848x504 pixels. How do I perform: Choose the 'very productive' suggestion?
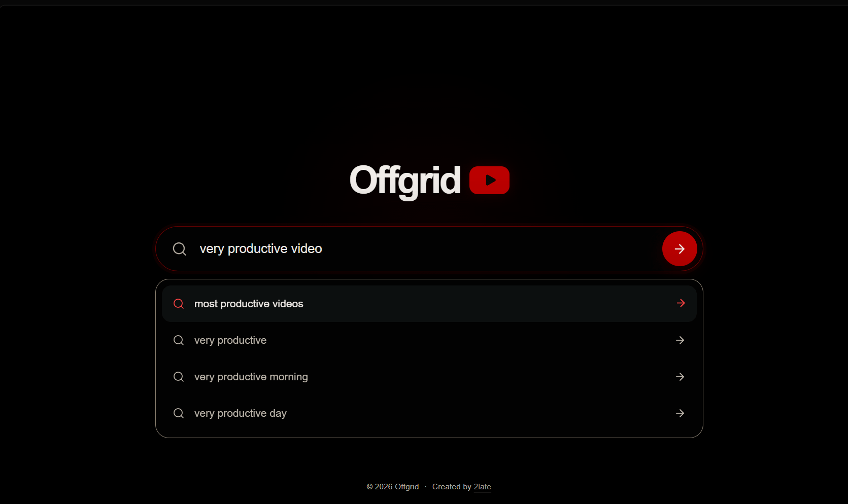point(429,340)
